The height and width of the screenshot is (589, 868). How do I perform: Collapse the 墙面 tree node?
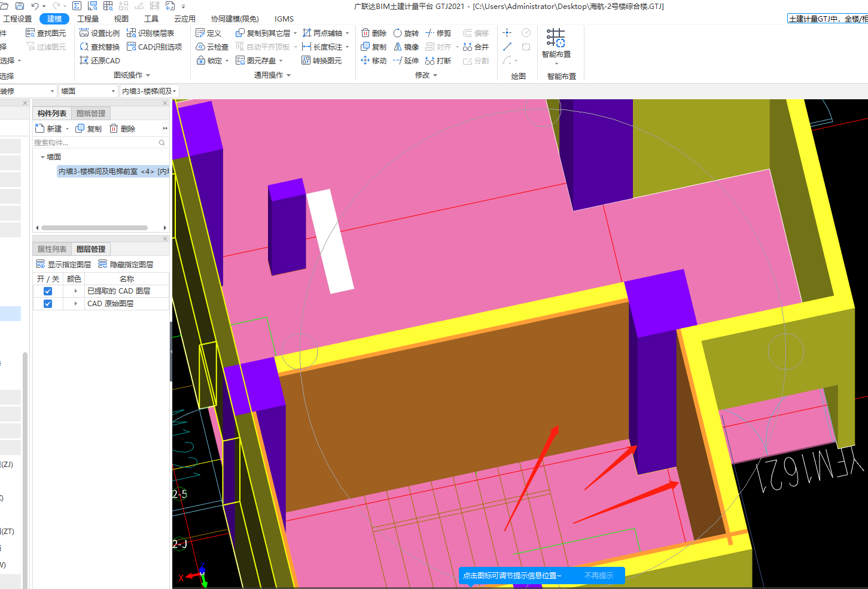tap(42, 157)
